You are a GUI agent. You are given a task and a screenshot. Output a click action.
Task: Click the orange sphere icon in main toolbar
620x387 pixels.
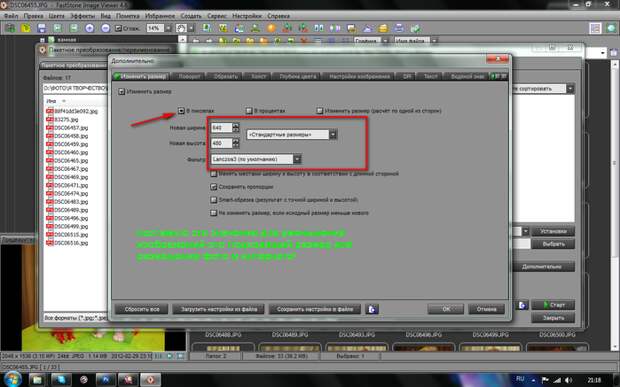tap(271, 28)
